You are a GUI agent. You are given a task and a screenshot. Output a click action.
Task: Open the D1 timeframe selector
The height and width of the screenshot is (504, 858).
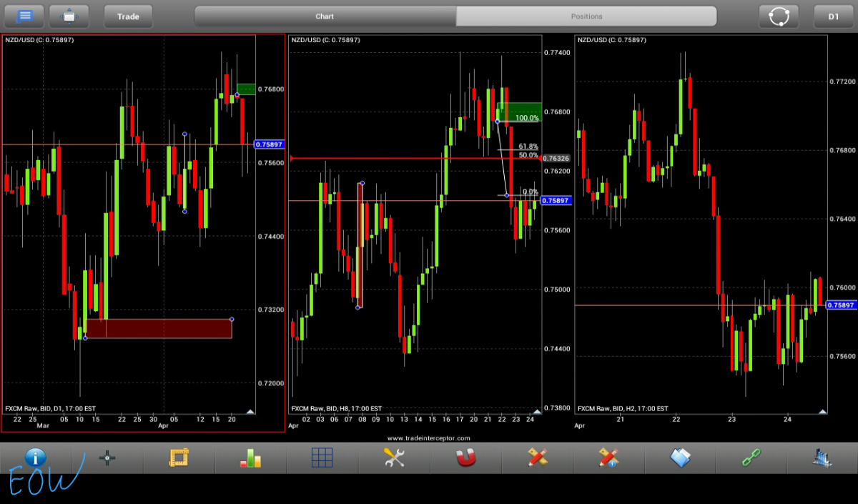pyautogui.click(x=833, y=16)
